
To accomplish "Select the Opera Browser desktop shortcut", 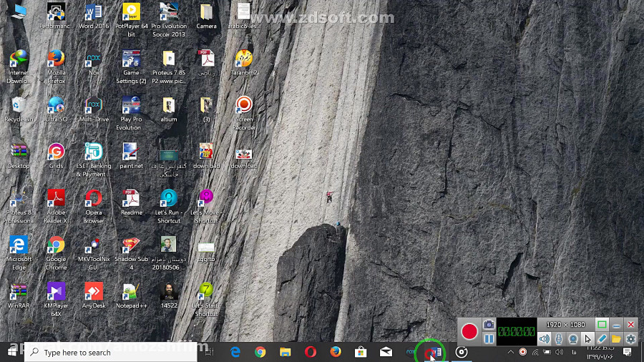I will click(94, 206).
